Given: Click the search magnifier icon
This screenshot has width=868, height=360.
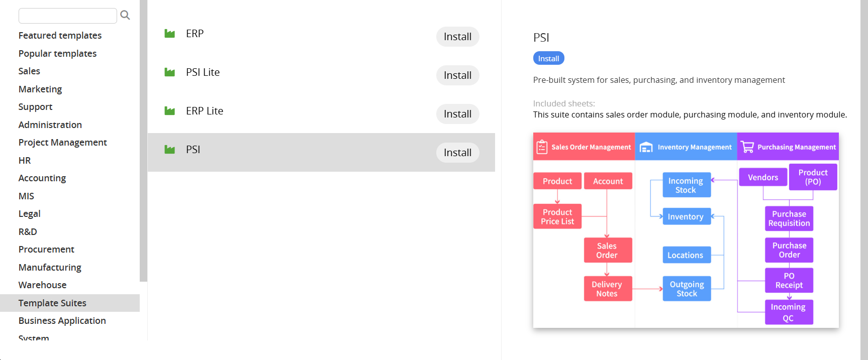Looking at the screenshot, I should tap(125, 16).
